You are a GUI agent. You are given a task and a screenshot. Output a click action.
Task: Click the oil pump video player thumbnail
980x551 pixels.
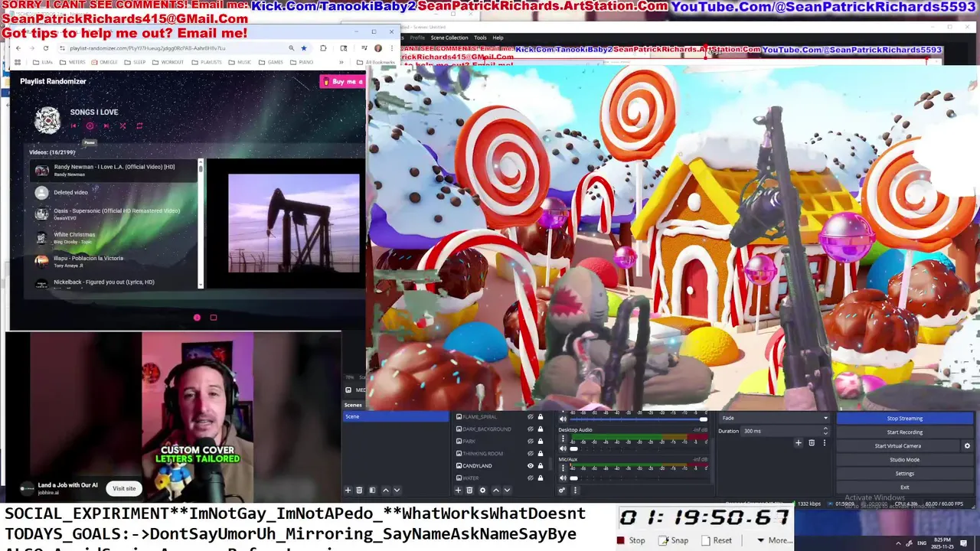293,223
